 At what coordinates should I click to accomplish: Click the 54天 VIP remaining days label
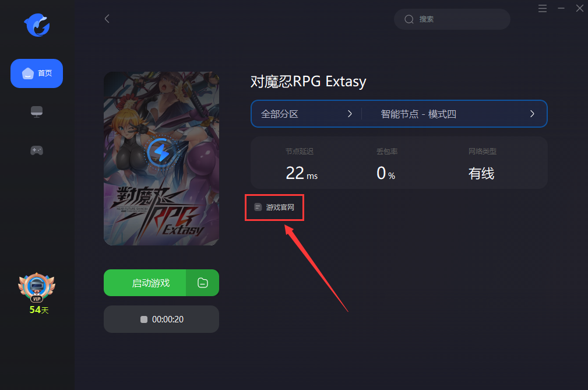39,310
